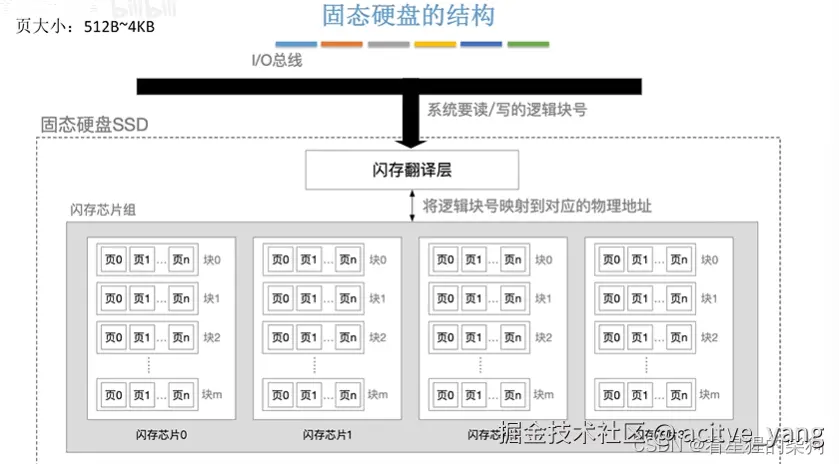
Task: Click the 闪存芯片0 caption
Action: (162, 435)
